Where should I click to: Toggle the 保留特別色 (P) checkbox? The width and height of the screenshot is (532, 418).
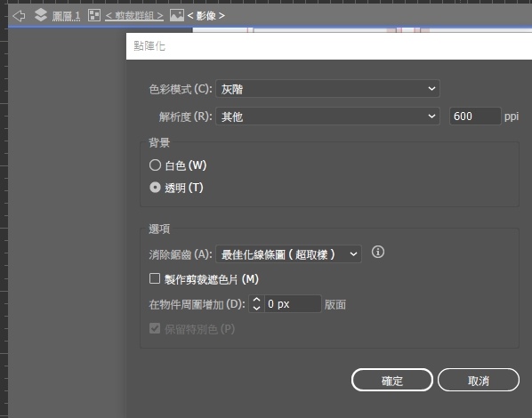click(x=155, y=328)
